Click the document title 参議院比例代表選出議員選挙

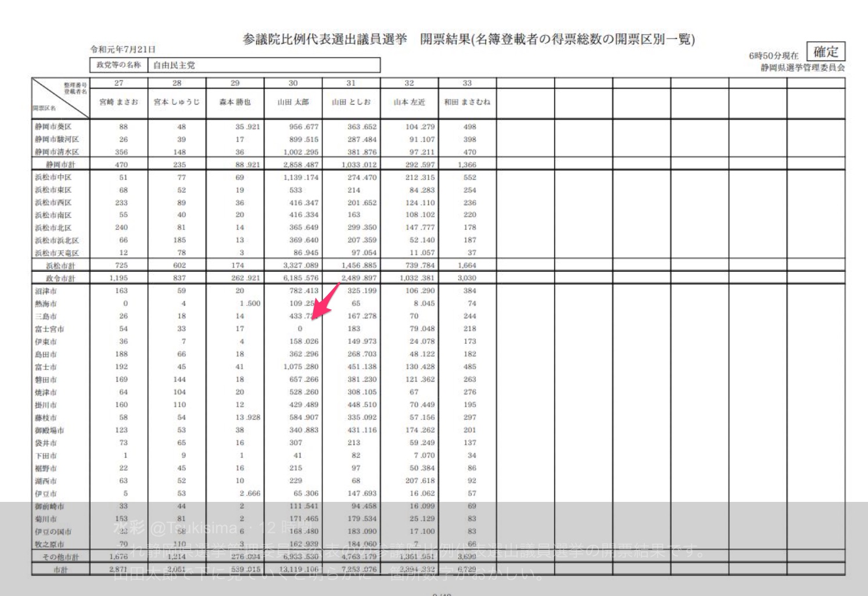(x=325, y=40)
